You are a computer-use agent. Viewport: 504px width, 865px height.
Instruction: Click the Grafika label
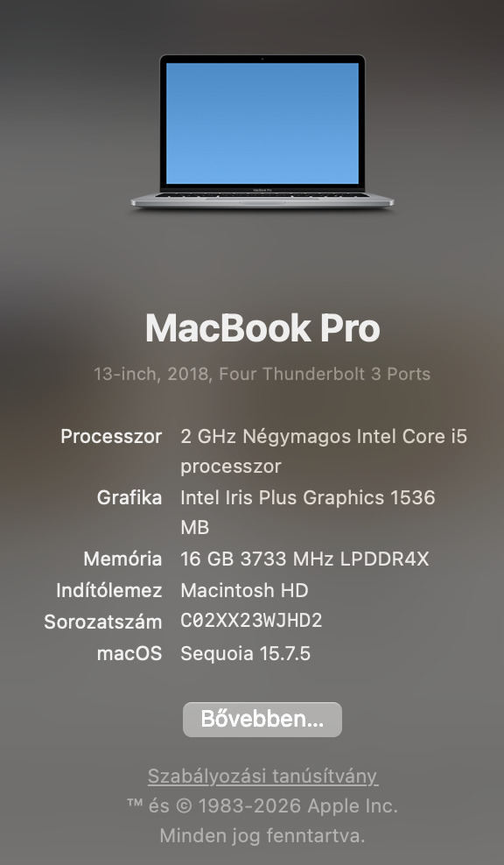129,497
